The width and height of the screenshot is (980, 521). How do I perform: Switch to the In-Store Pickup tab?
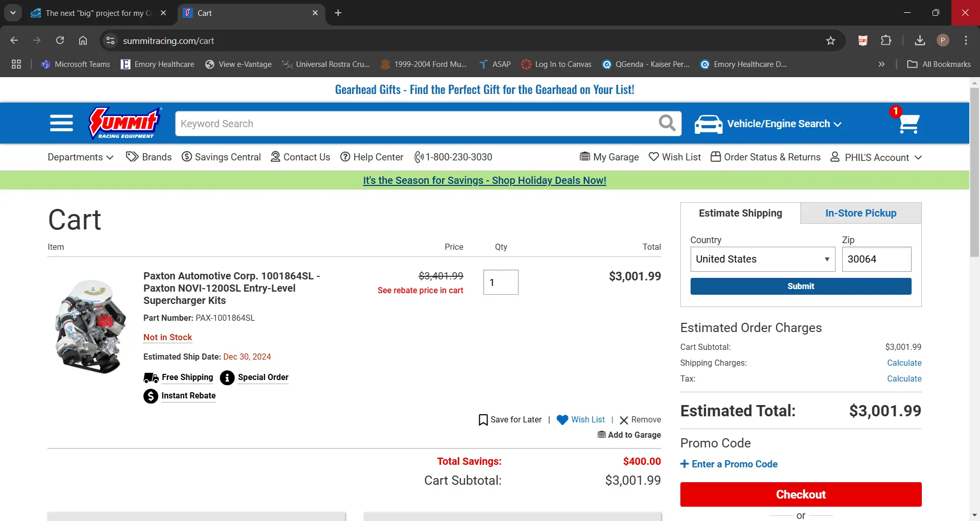(x=861, y=214)
